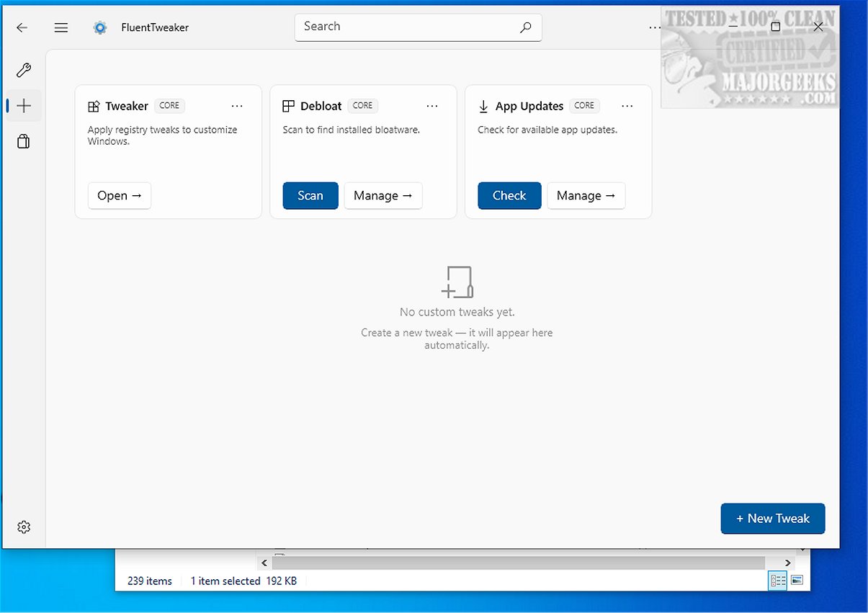Open the Tweaker module
This screenshot has width=868, height=613.
[x=120, y=195]
